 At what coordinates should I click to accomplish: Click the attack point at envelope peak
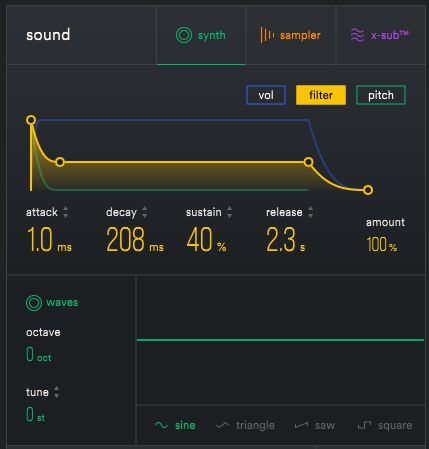(31, 120)
